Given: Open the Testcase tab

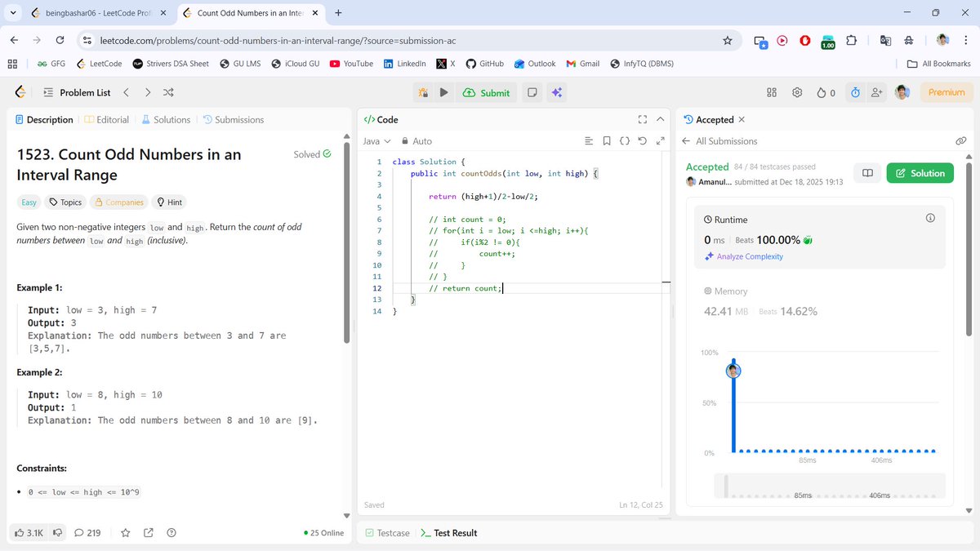Looking at the screenshot, I should click(x=387, y=533).
